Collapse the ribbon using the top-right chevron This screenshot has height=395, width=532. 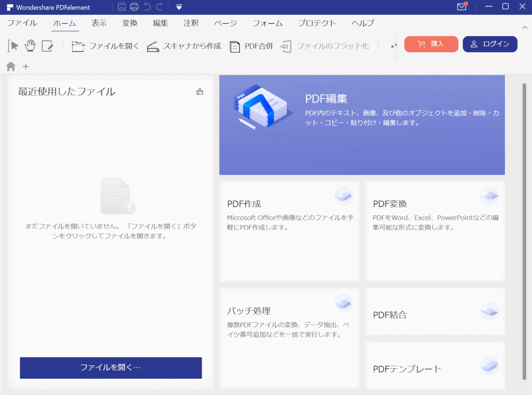click(524, 27)
